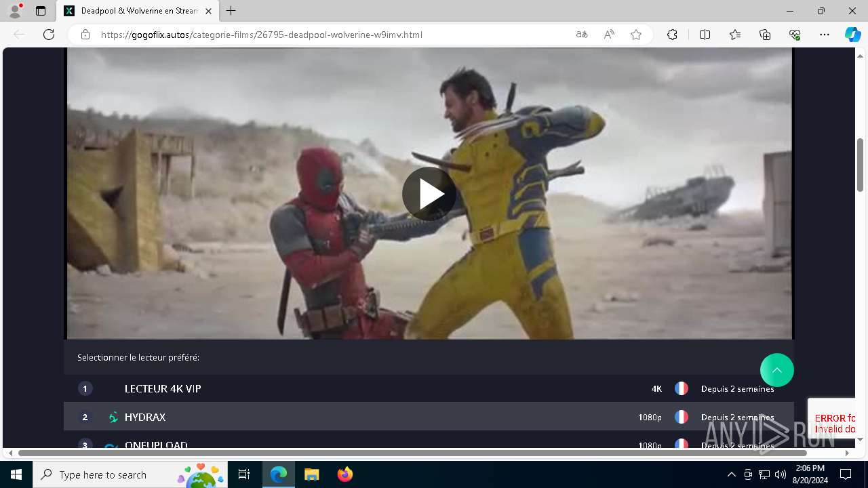Viewport: 868px width, 488px height.
Task: Click the Hydrax logo icon
Action: click(113, 418)
